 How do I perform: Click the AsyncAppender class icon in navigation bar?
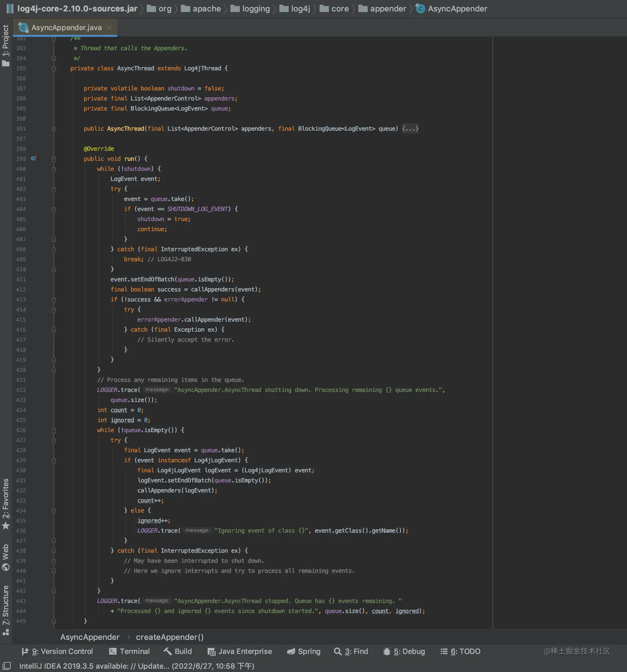420,9
